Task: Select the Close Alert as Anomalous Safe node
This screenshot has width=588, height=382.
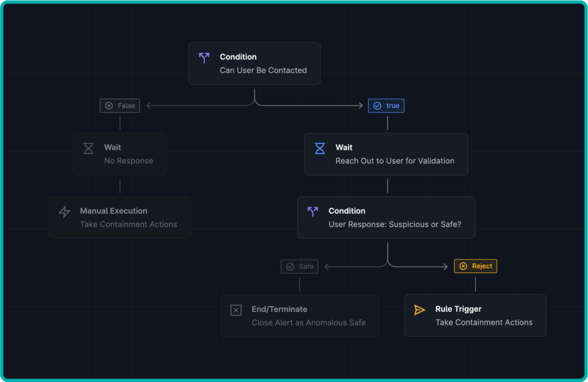Action: coord(300,315)
